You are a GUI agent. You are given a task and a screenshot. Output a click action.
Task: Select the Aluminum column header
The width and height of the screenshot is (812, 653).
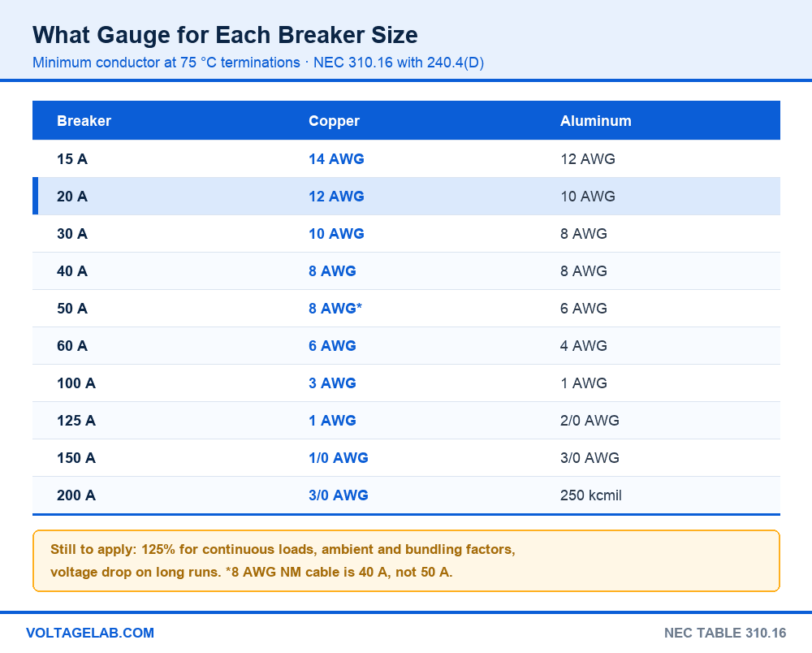pyautogui.click(x=595, y=121)
